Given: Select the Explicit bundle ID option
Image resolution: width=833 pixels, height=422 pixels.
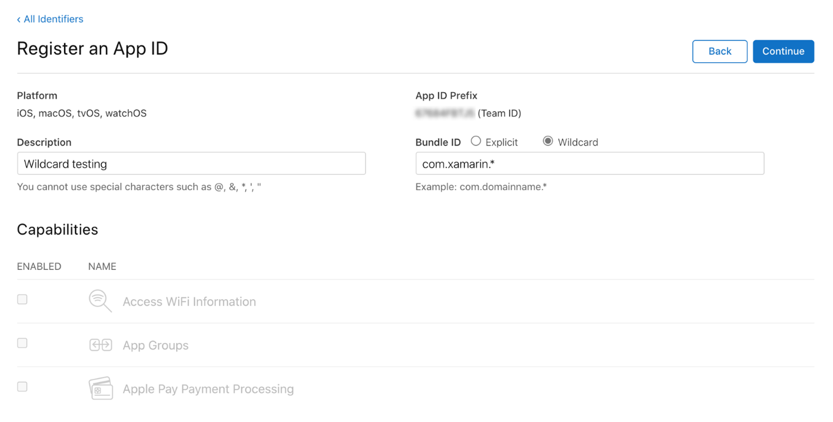Looking at the screenshot, I should click(x=476, y=141).
